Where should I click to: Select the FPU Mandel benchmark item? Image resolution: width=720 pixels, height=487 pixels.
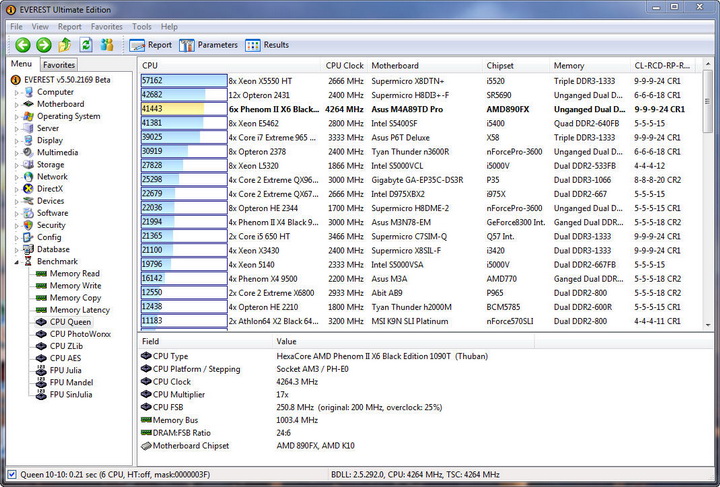pos(71,382)
